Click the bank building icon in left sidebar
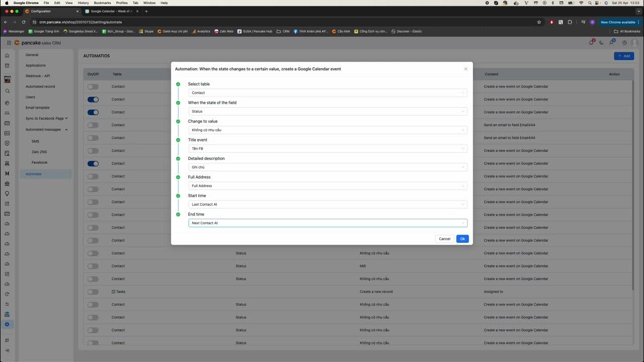This screenshot has height=362, width=644. pos(7,184)
